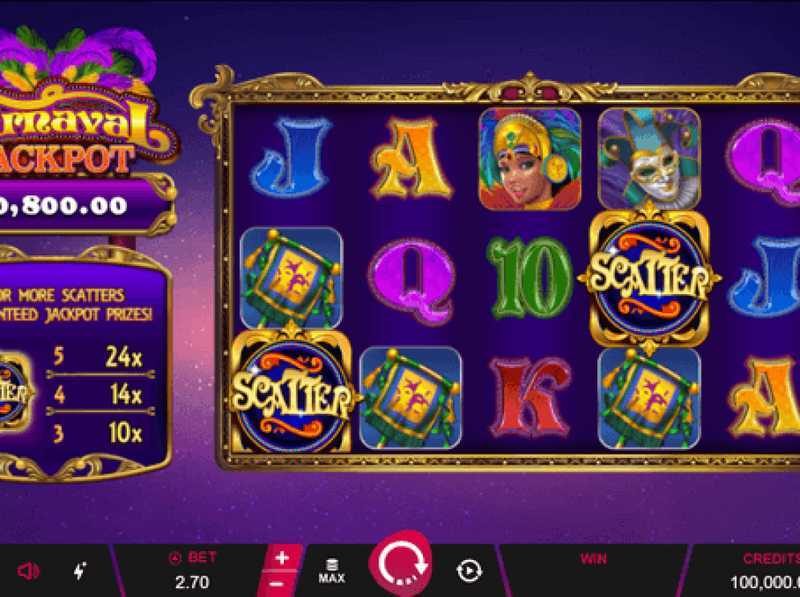Open the autoplay circular arrow icon
Image resolution: width=800 pixels, height=597 pixels.
(x=469, y=570)
